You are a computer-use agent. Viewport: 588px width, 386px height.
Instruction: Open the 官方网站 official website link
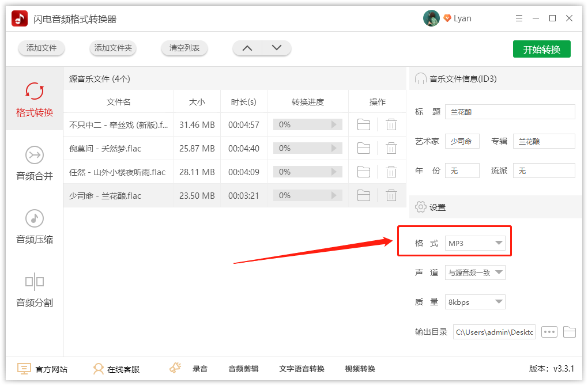[43, 369]
